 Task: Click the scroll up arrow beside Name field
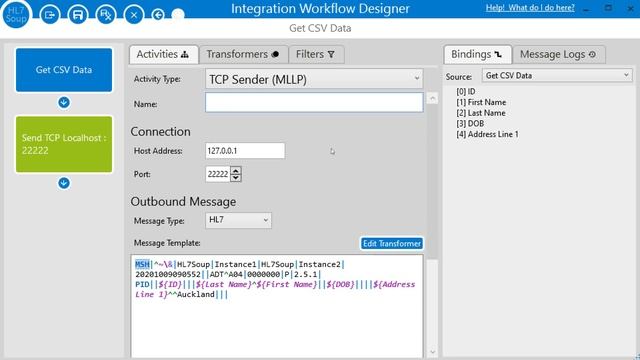pyautogui.click(x=432, y=98)
